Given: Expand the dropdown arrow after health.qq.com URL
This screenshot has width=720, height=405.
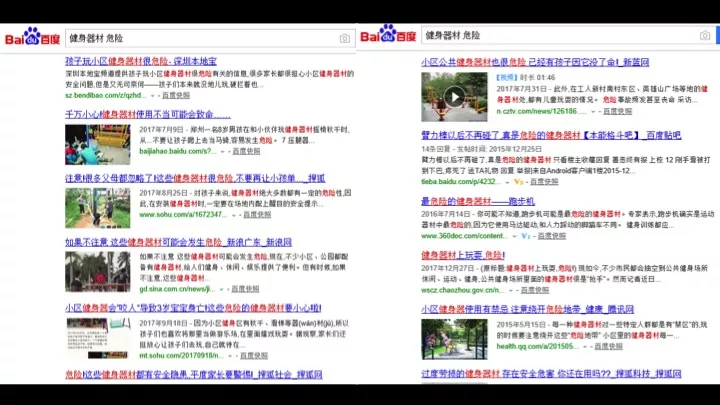Looking at the screenshot, I should pyautogui.click(x=585, y=347).
